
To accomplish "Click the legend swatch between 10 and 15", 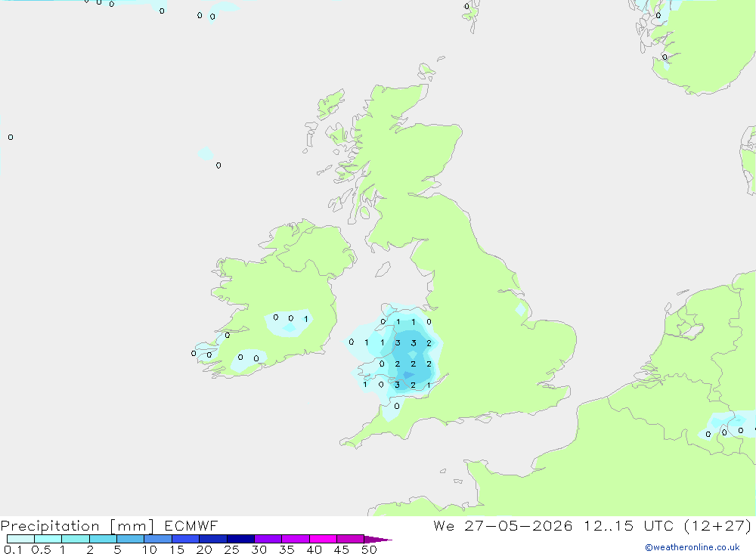I will (158, 539).
